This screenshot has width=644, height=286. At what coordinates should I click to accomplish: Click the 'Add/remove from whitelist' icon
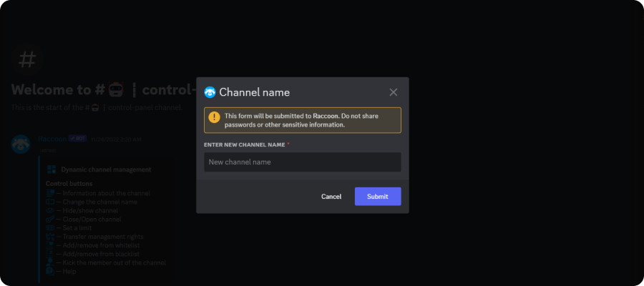tap(50, 245)
